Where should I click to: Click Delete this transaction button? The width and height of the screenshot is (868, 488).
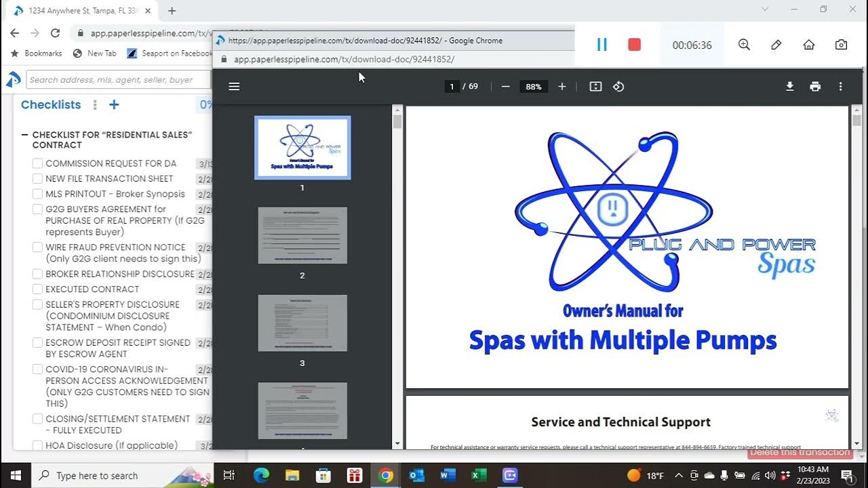point(800,453)
